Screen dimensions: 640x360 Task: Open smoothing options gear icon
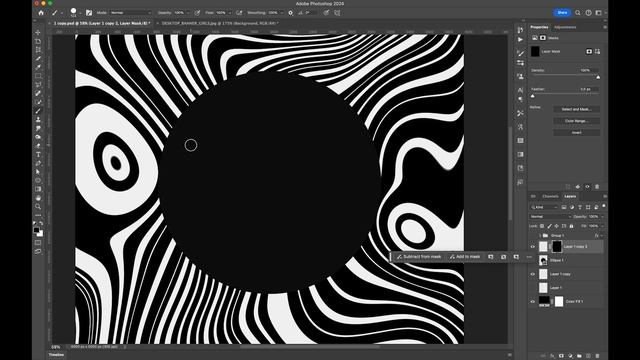click(x=290, y=13)
